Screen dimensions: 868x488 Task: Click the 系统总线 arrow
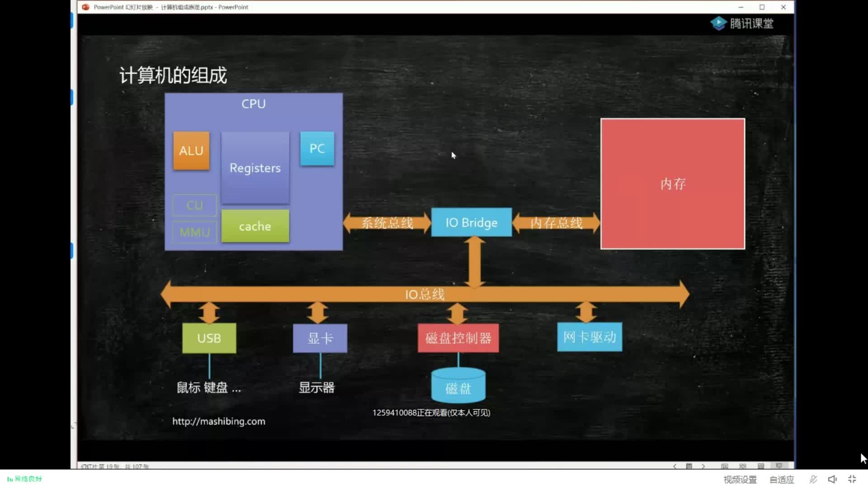pos(387,223)
